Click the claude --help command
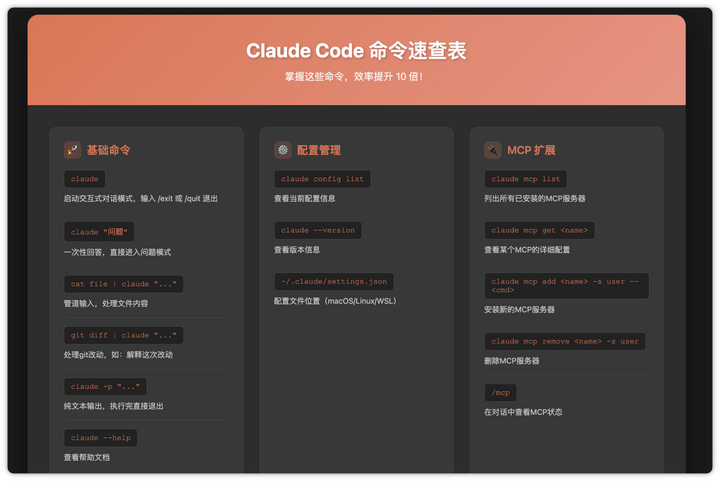 (100, 438)
